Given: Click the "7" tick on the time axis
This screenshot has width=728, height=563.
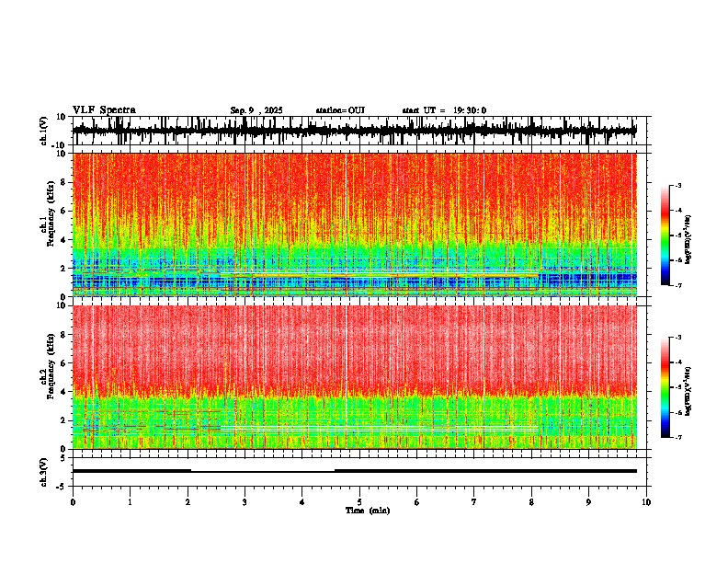Looking at the screenshot, I should tap(474, 502).
